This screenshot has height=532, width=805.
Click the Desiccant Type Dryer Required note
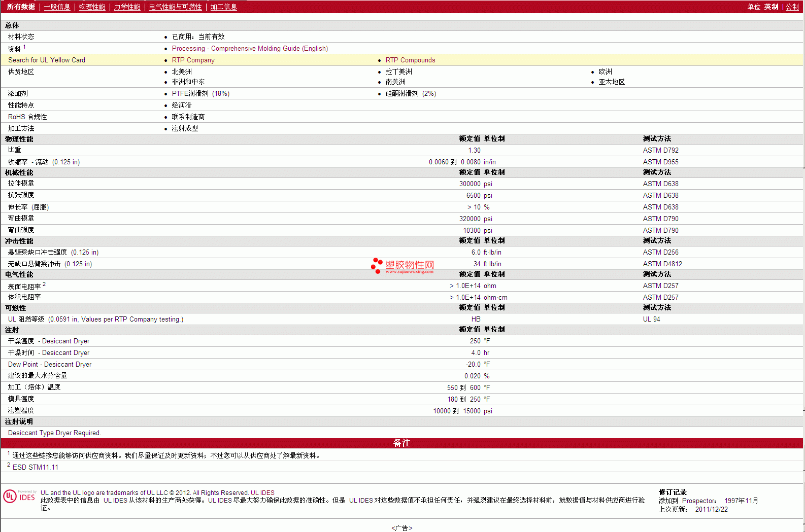54,433
